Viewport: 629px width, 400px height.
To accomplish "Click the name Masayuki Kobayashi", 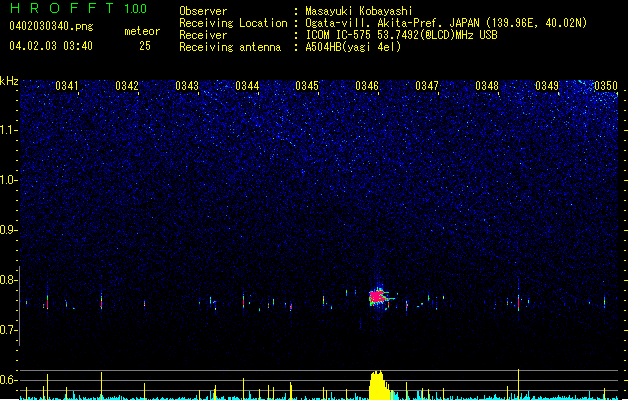I will tap(359, 11).
